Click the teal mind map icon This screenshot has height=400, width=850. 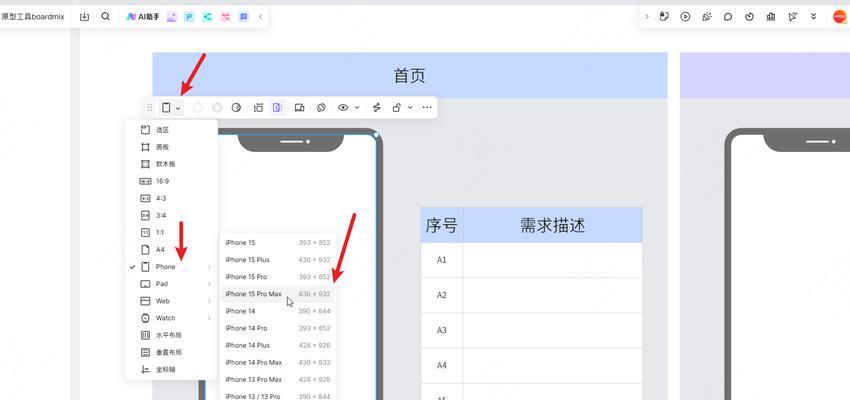(207, 17)
